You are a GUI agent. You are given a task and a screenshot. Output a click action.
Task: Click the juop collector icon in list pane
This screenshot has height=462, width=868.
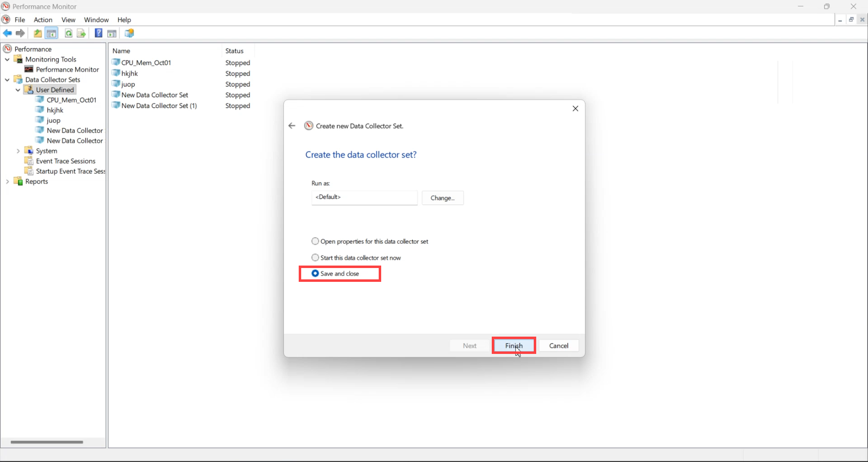coord(116,84)
